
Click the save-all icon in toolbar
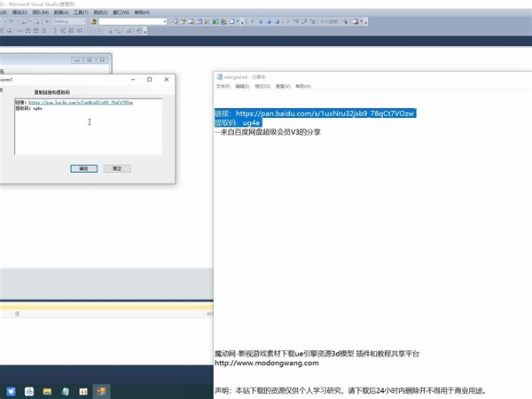click(x=36, y=21)
